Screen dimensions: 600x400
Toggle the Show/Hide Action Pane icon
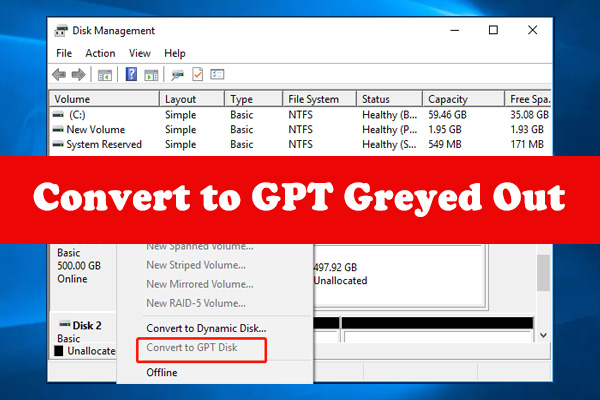click(151, 75)
